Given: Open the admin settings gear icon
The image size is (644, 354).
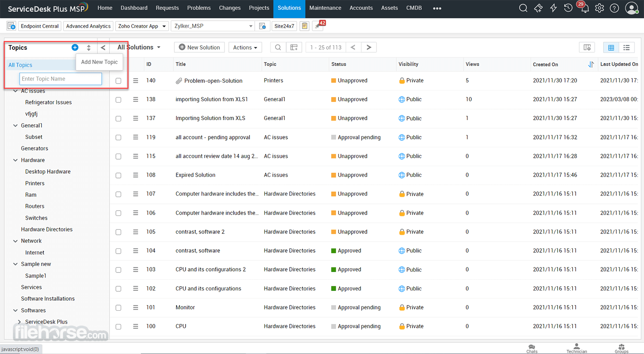Looking at the screenshot, I should tap(599, 8).
